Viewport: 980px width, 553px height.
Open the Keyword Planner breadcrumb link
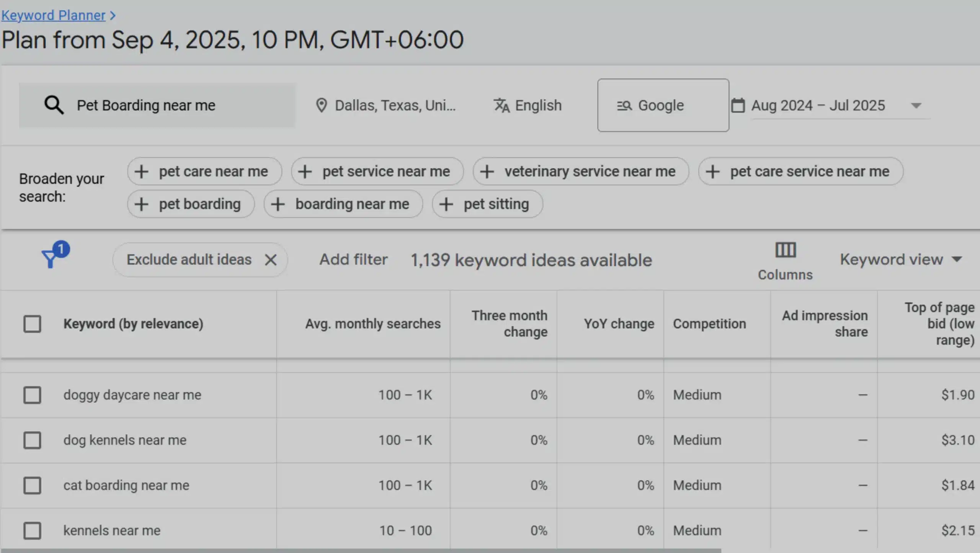tap(53, 15)
